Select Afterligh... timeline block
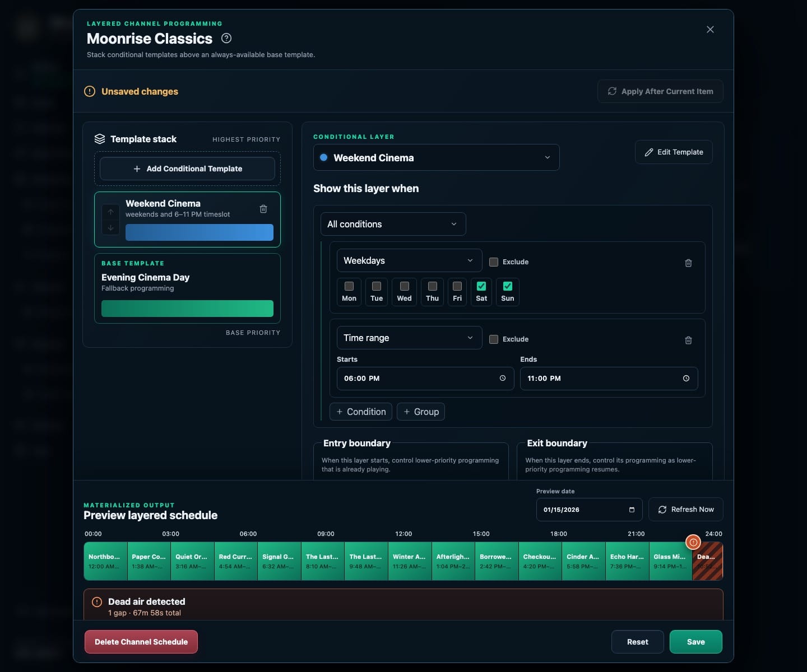 [453, 561]
